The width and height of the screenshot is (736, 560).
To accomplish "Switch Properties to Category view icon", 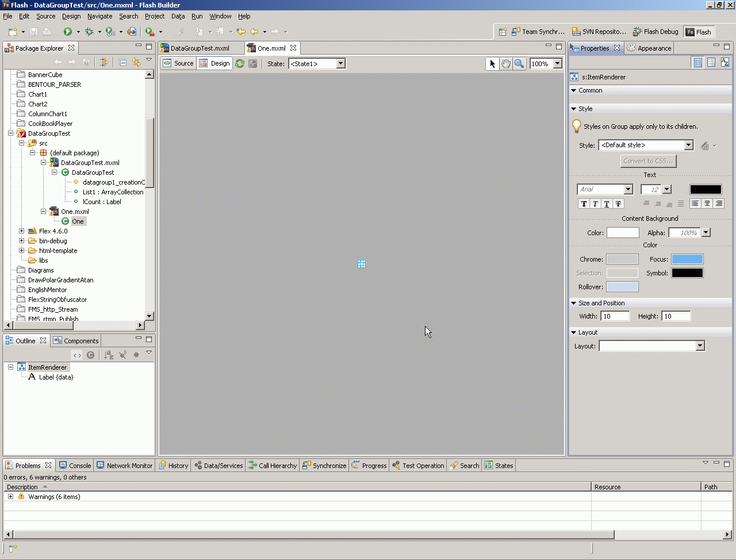I will click(711, 62).
